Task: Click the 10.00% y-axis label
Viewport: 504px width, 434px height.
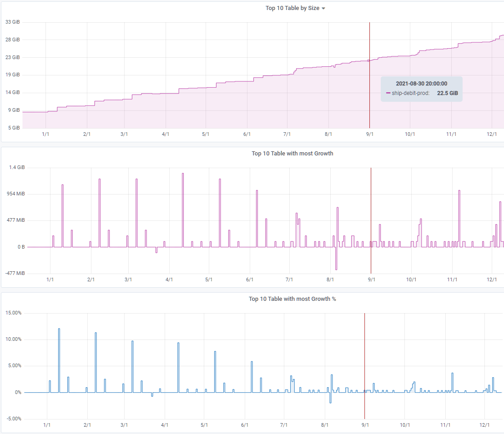Action: [x=14, y=339]
